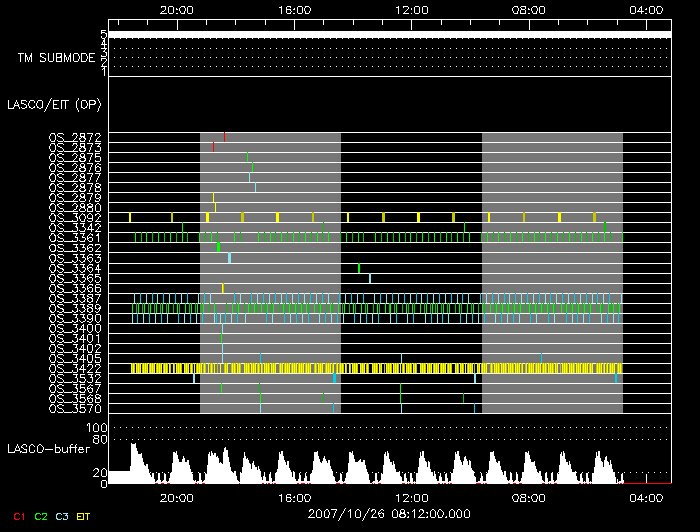The width and height of the screenshot is (700, 532).
Task: Click the cyan marker on the OS_3363 row
Action: tap(229, 258)
